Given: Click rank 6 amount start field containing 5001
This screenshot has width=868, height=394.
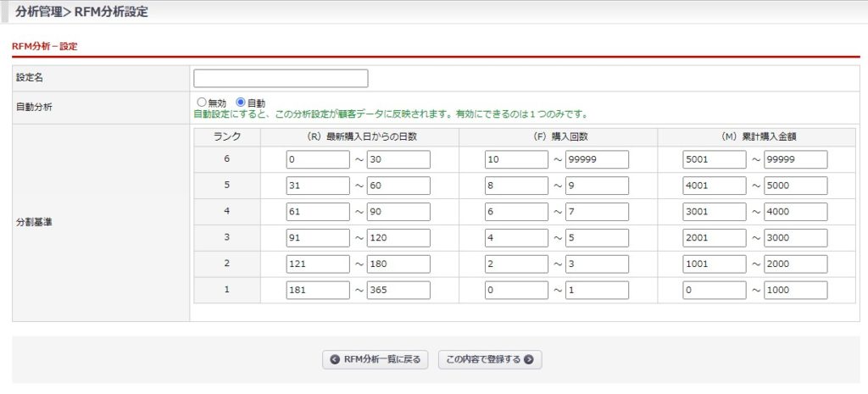Looking at the screenshot, I should (715, 159).
